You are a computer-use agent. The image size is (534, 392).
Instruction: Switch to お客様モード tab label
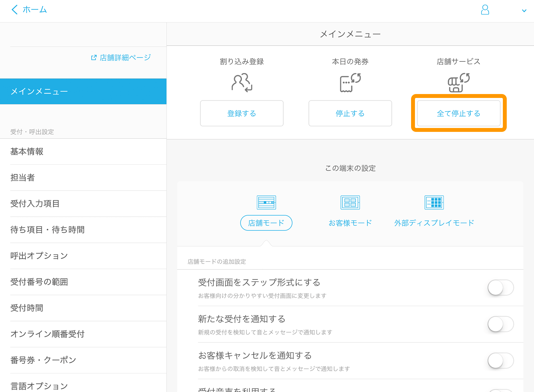click(350, 223)
